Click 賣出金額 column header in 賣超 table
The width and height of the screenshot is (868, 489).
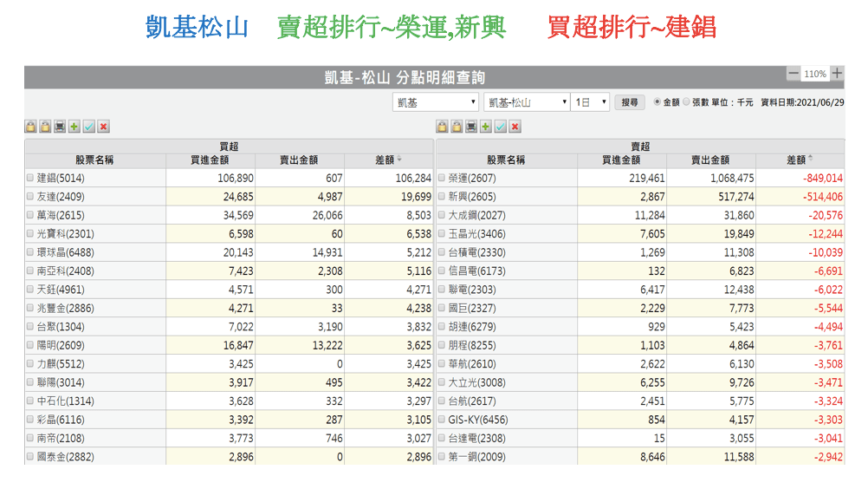710,160
